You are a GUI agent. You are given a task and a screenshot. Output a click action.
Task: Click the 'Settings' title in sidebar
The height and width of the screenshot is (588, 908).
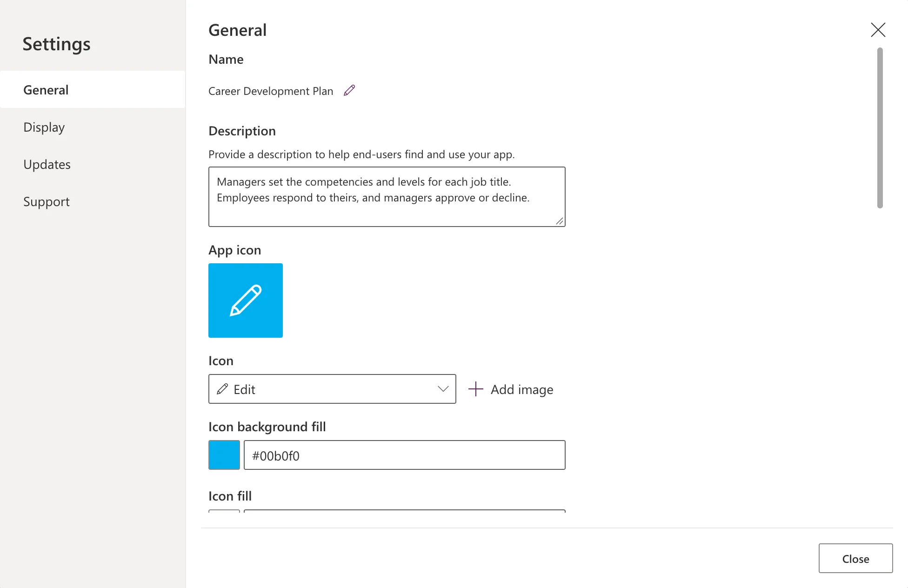tap(56, 44)
